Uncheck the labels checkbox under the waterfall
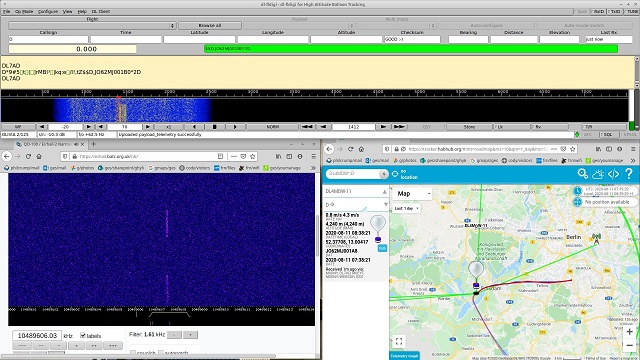 point(83,336)
